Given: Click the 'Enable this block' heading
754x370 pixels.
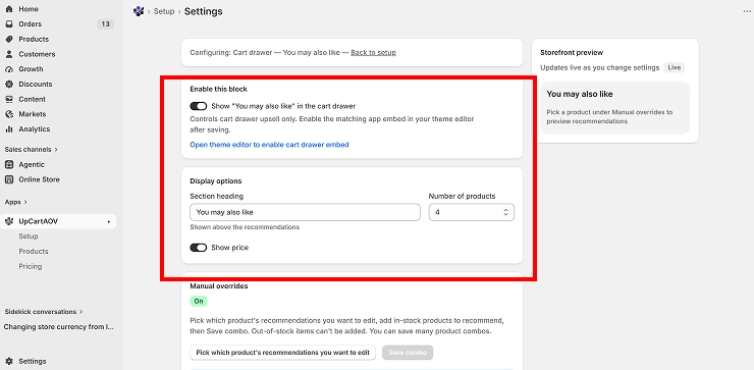Looking at the screenshot, I should (x=218, y=89).
